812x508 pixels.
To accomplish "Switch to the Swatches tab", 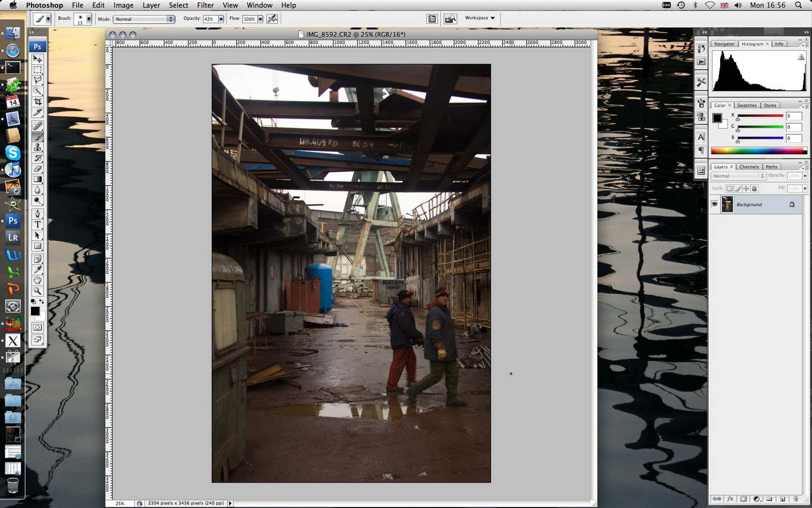I will pyautogui.click(x=747, y=105).
